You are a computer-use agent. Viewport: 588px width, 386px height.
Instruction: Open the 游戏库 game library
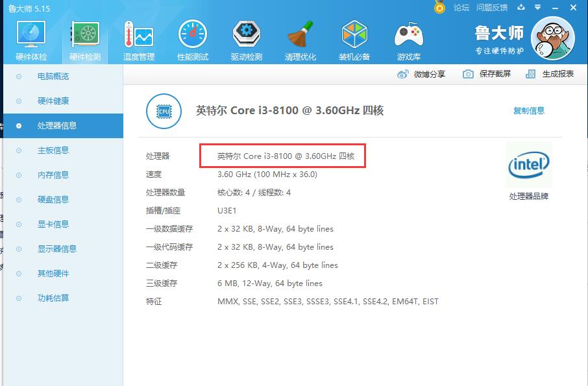point(408,39)
